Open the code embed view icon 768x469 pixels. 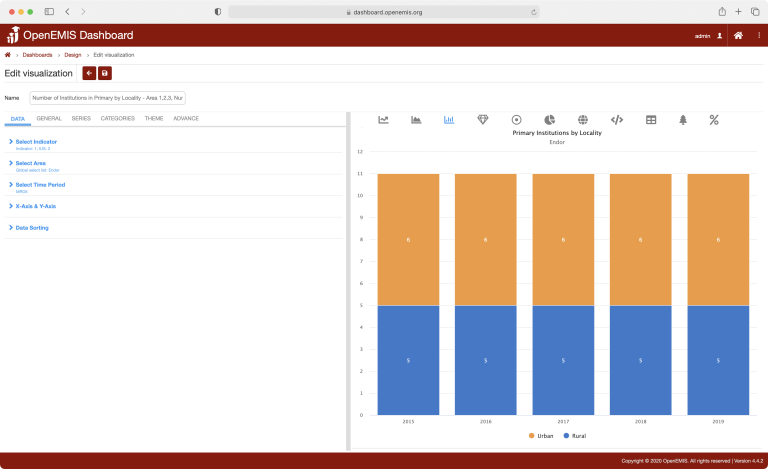[617, 120]
